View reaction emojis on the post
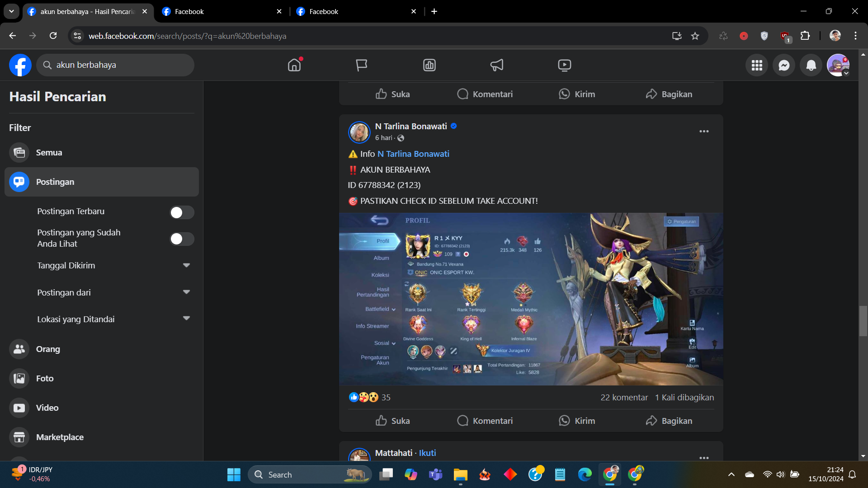The image size is (868, 488). (363, 397)
